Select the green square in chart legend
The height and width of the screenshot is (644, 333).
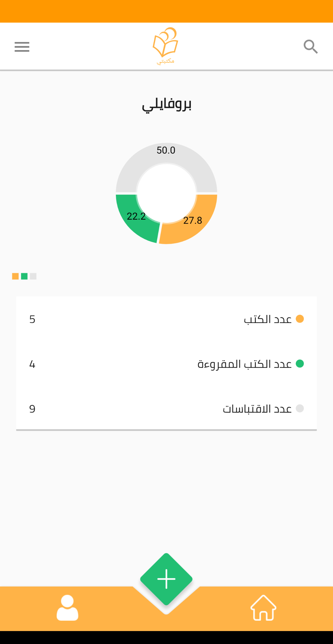pyautogui.click(x=24, y=276)
